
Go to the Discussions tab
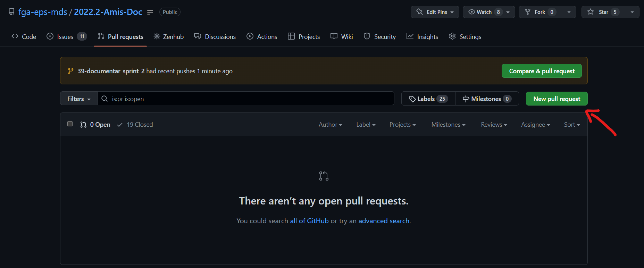click(215, 36)
